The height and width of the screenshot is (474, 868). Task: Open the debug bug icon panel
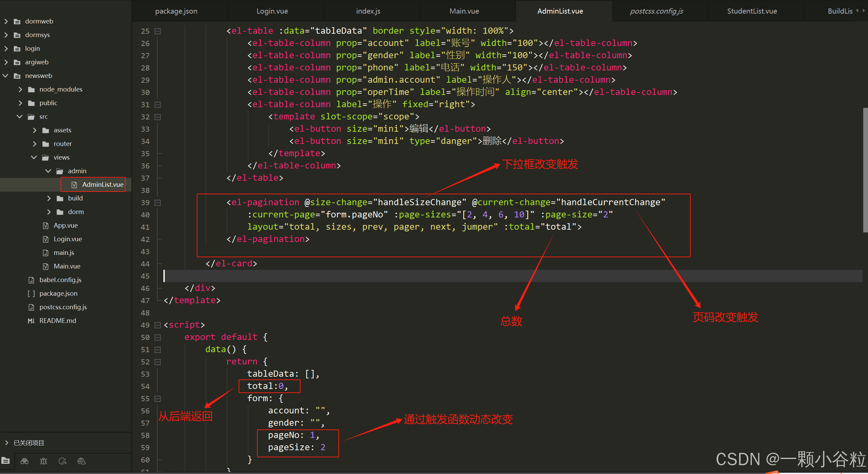click(44, 461)
